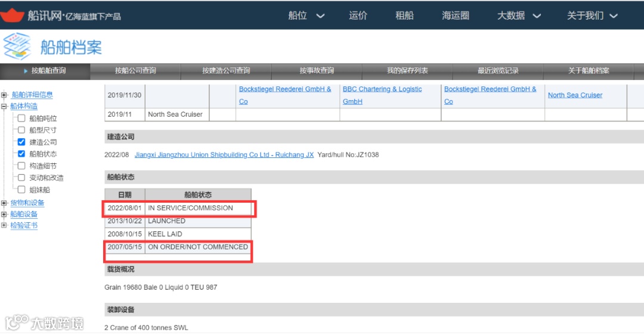Screen dimensions: 644x335
Task: Click the 船舶档案 stacked-layers icon
Action: [17, 47]
